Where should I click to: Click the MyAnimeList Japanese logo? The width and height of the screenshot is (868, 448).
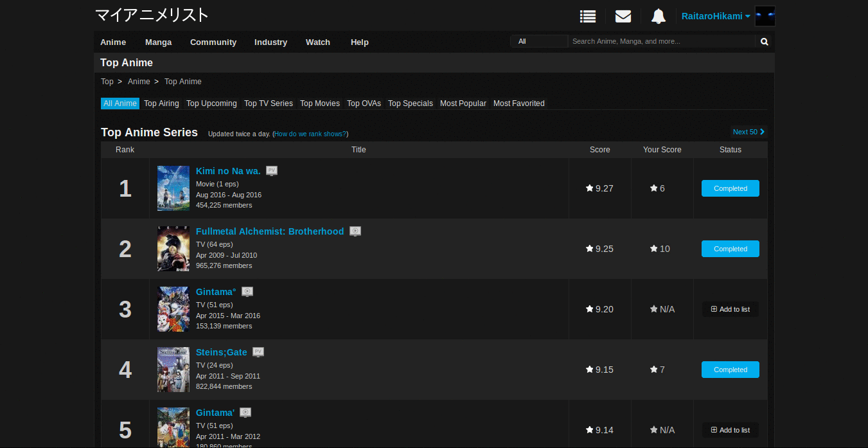(x=152, y=15)
